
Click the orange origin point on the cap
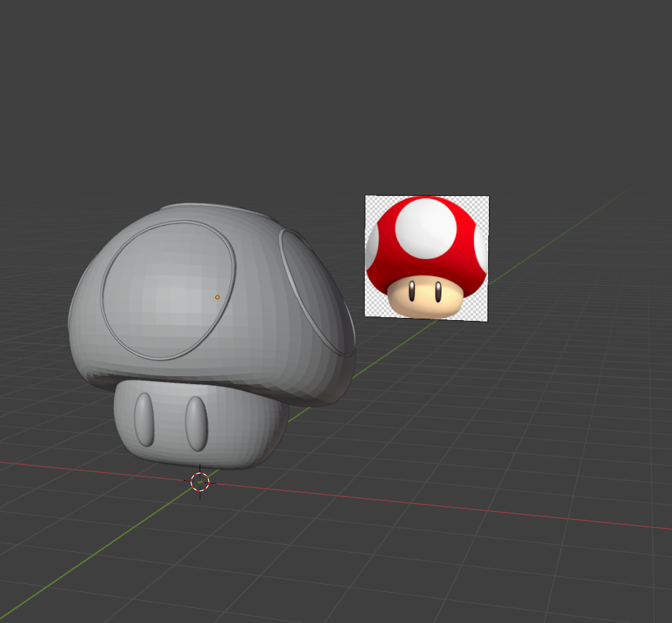tap(218, 297)
